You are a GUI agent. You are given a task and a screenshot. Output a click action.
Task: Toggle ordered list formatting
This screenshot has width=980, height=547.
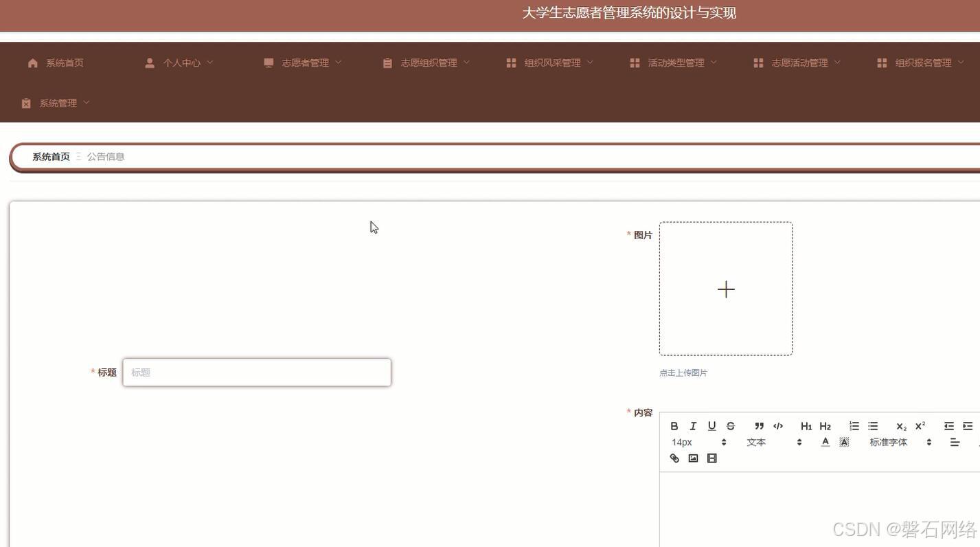click(854, 426)
